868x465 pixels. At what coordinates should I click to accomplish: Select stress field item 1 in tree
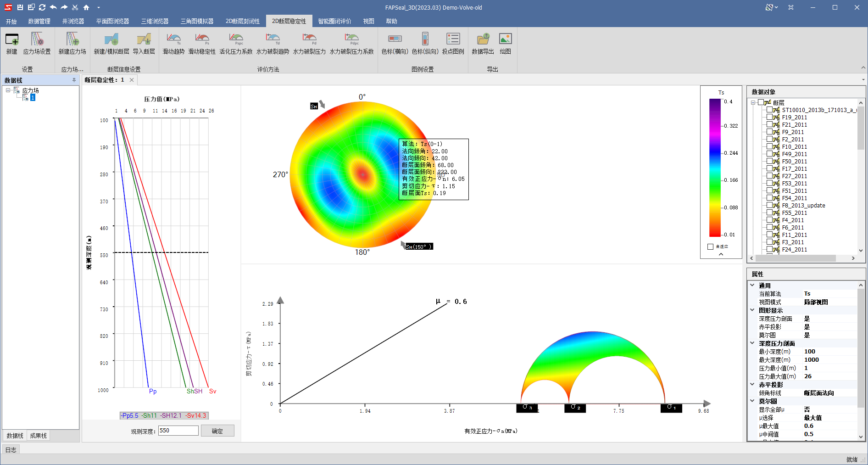[33, 98]
